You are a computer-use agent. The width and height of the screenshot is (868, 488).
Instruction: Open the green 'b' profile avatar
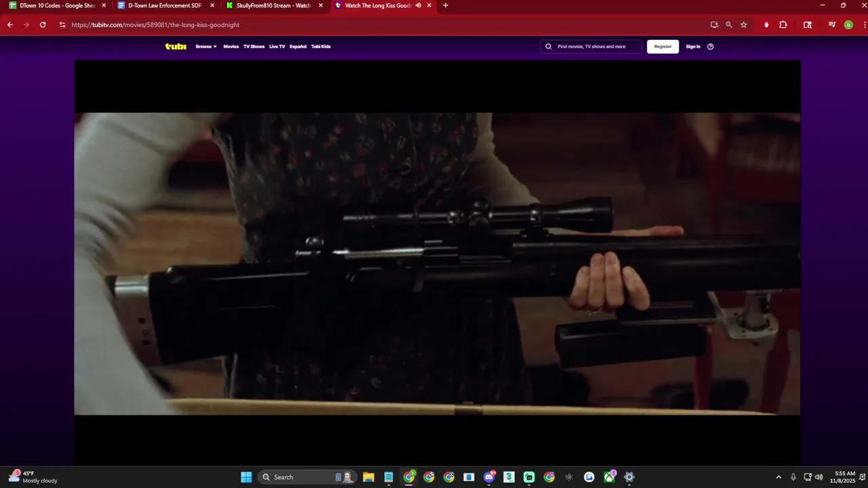[848, 24]
